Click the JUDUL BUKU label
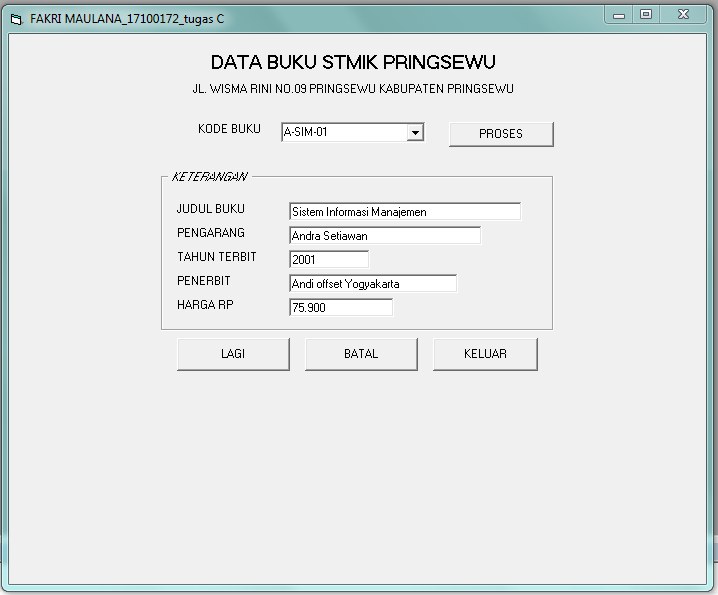718x595 pixels. [x=211, y=209]
